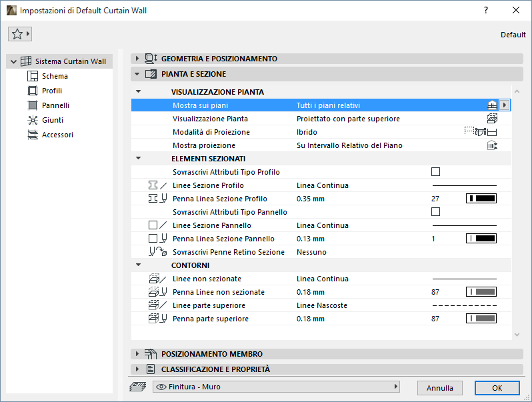Click the Mostra sui piani icon
The image size is (532, 402).
493,105
